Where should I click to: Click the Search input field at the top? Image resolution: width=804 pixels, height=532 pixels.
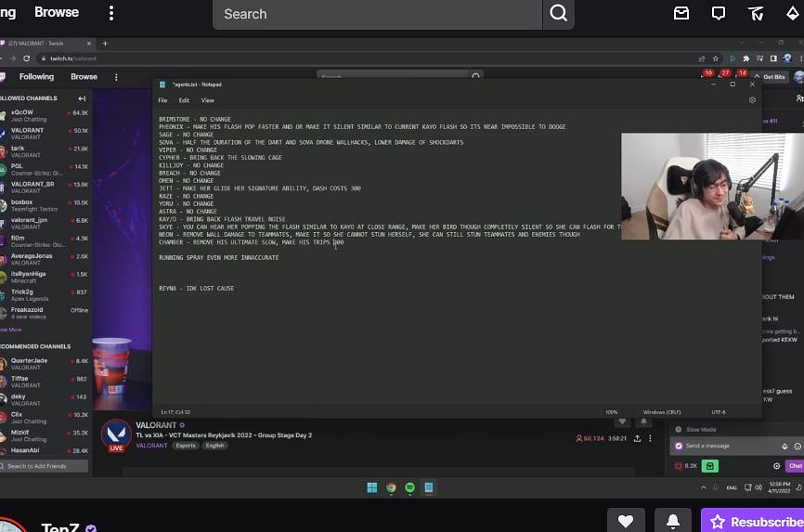(377, 14)
